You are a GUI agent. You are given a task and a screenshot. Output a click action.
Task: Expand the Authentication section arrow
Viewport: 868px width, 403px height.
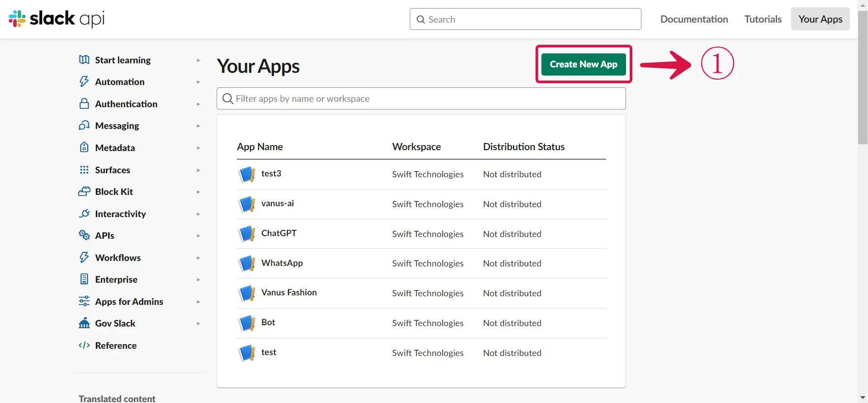tap(198, 104)
